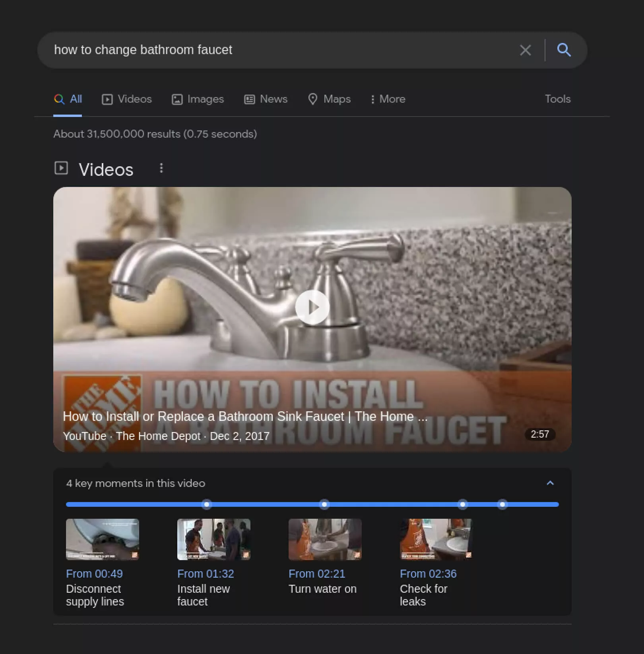The height and width of the screenshot is (654, 644).
Task: Open the More search options menu
Action: coord(388,99)
